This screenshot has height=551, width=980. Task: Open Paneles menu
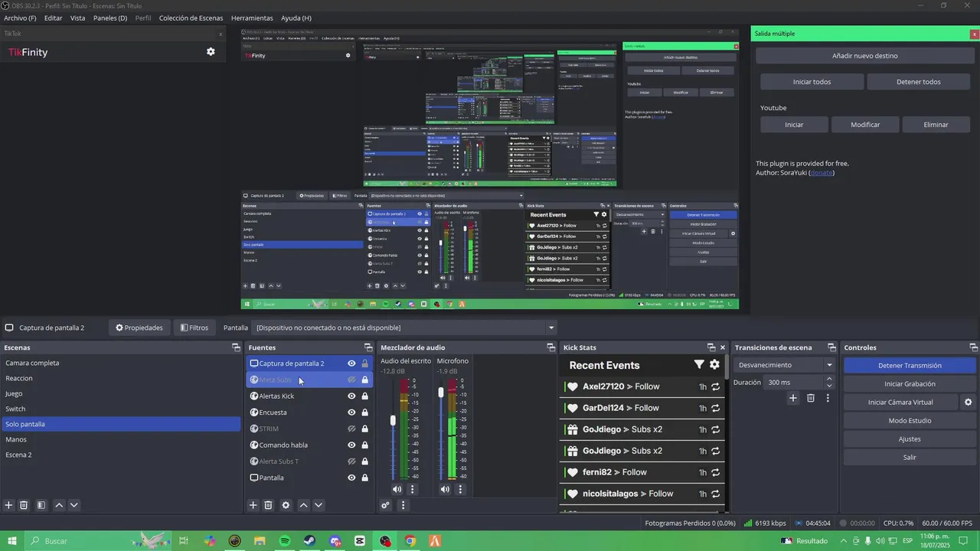pos(110,18)
